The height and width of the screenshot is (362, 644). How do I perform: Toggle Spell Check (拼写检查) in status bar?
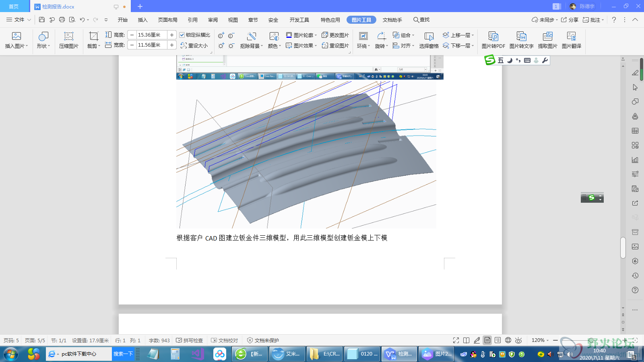(190, 340)
